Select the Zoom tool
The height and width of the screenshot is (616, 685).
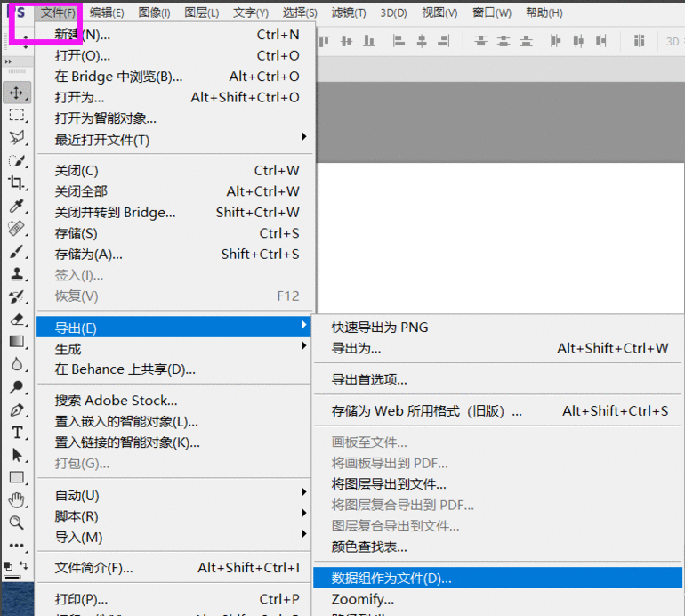pos(16,523)
